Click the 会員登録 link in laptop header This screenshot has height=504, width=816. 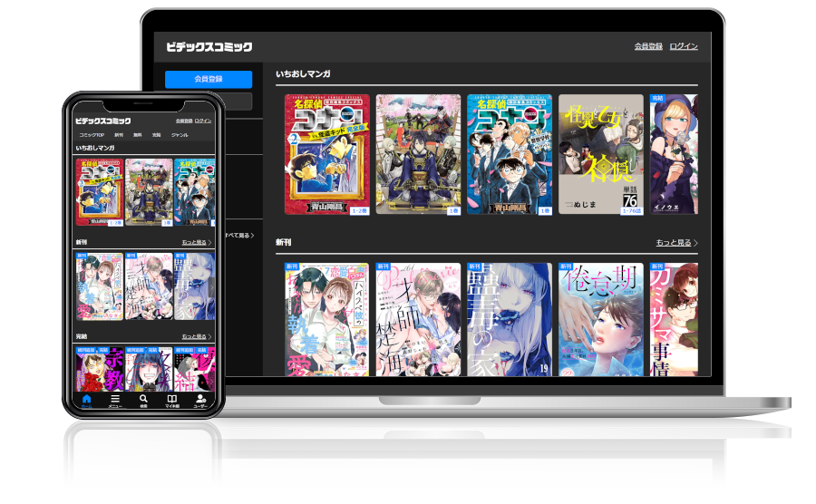(648, 46)
